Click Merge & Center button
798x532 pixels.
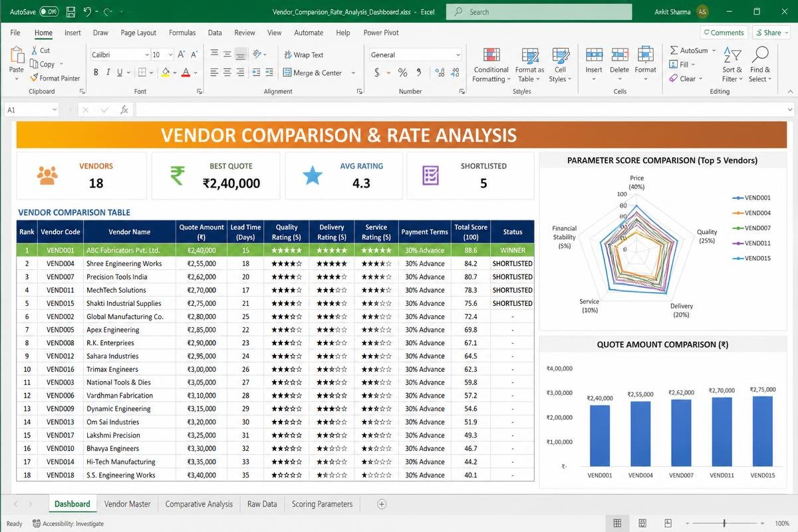pos(313,72)
